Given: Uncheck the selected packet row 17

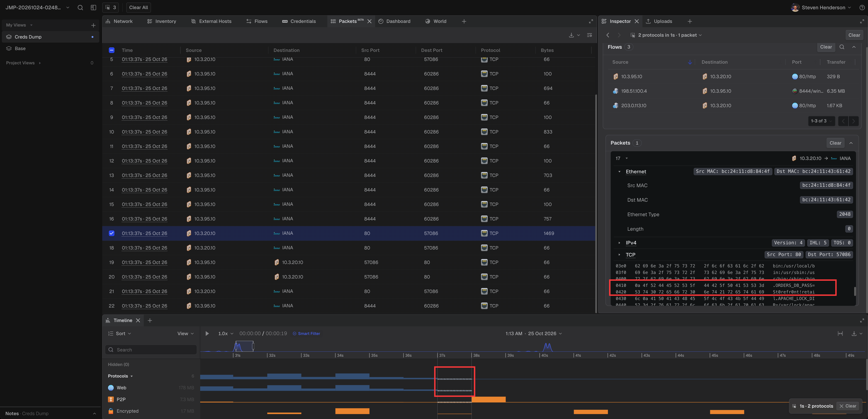Looking at the screenshot, I should pos(112,233).
